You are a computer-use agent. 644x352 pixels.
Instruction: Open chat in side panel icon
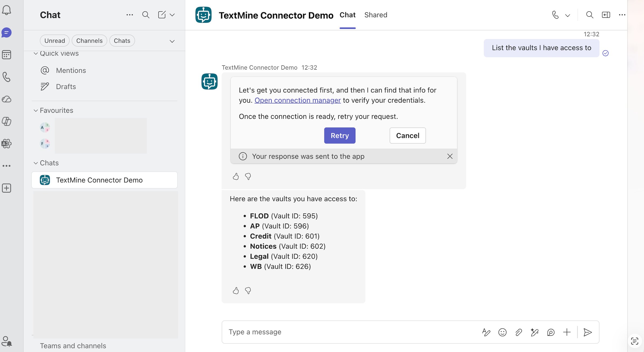[606, 15]
